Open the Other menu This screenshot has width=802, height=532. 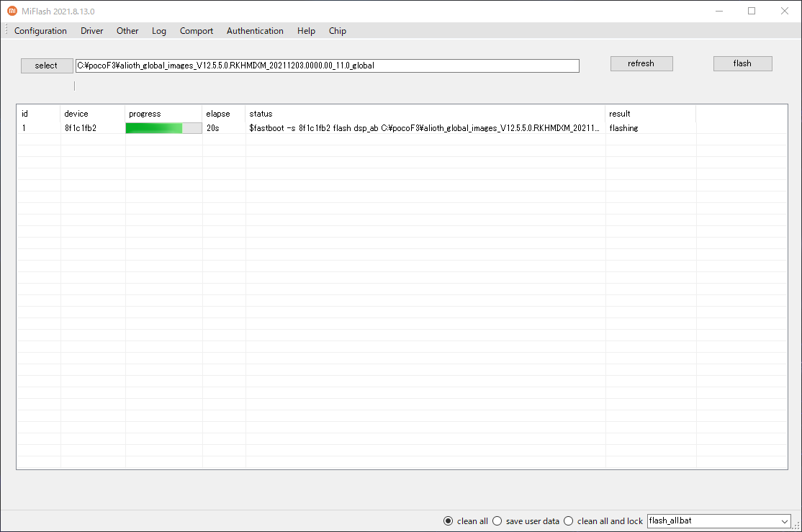pos(127,31)
